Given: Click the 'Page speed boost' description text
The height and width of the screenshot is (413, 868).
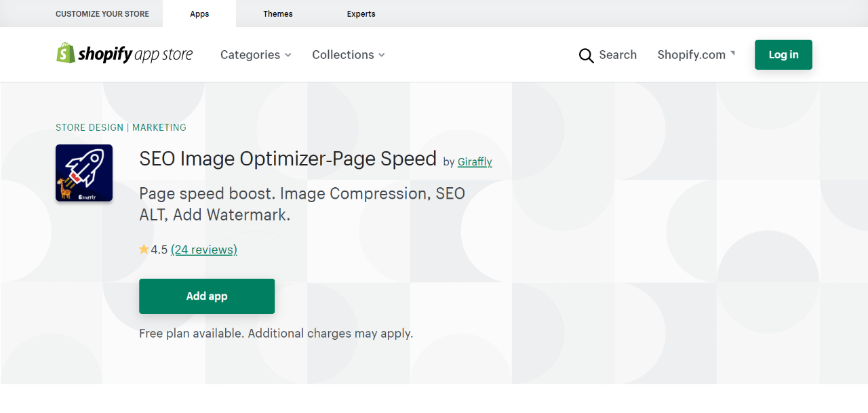Looking at the screenshot, I should click(x=302, y=204).
